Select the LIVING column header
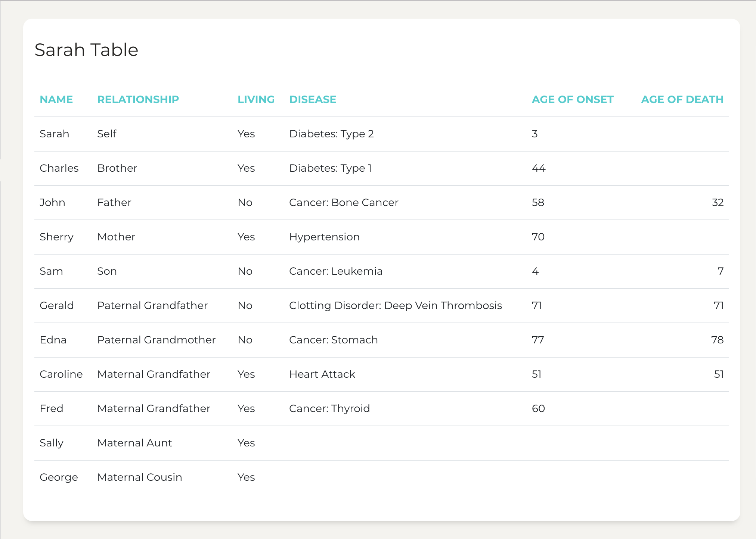 coord(256,99)
